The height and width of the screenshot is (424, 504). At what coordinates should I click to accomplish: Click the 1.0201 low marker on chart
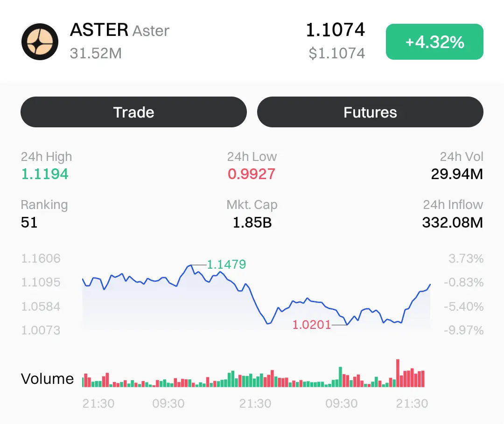point(311,324)
